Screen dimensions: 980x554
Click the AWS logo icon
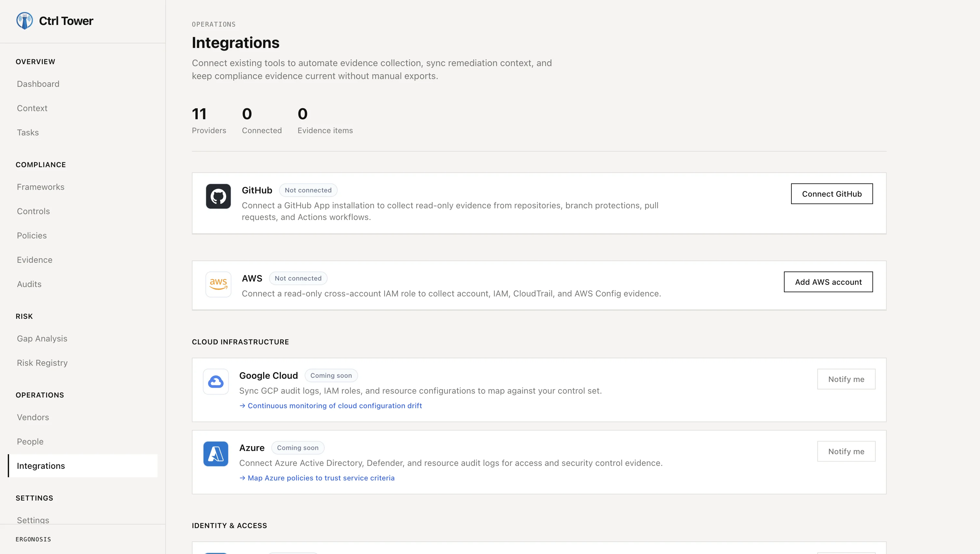point(218,284)
